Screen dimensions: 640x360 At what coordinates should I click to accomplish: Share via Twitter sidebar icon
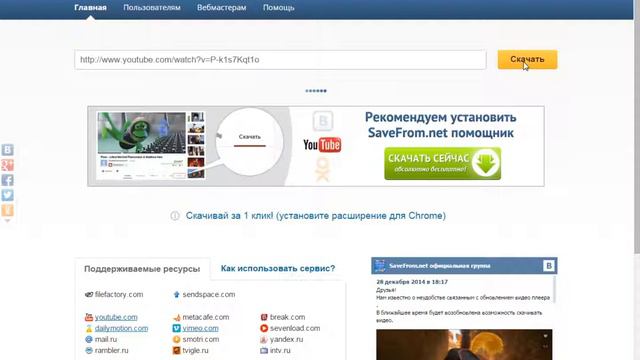[x=7, y=195]
